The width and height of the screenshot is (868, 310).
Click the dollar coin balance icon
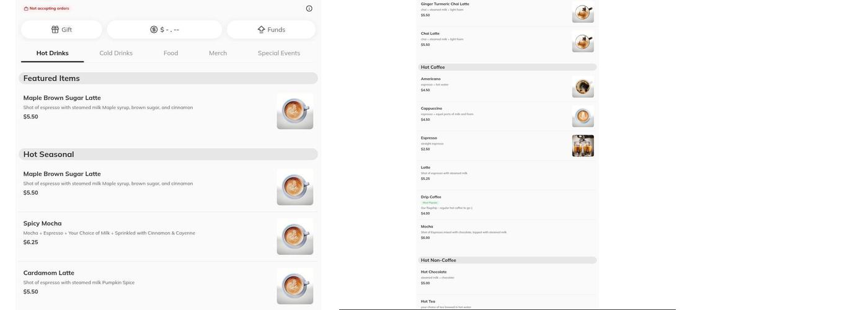coord(154,30)
